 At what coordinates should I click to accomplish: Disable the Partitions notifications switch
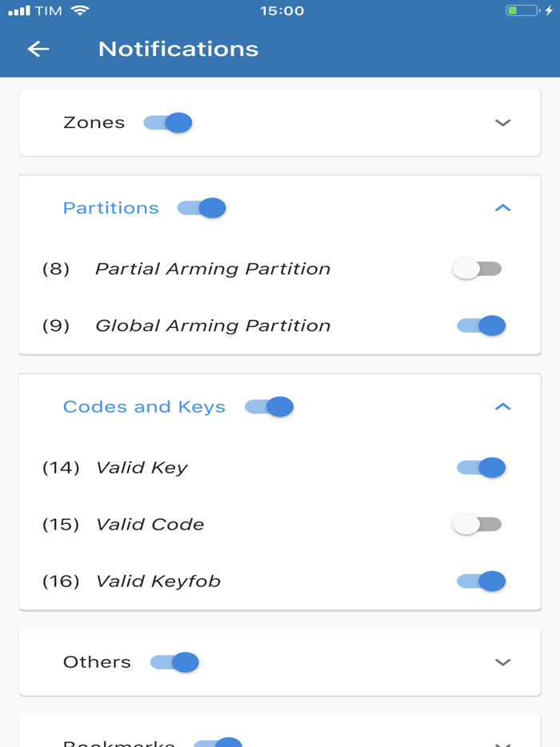202,208
